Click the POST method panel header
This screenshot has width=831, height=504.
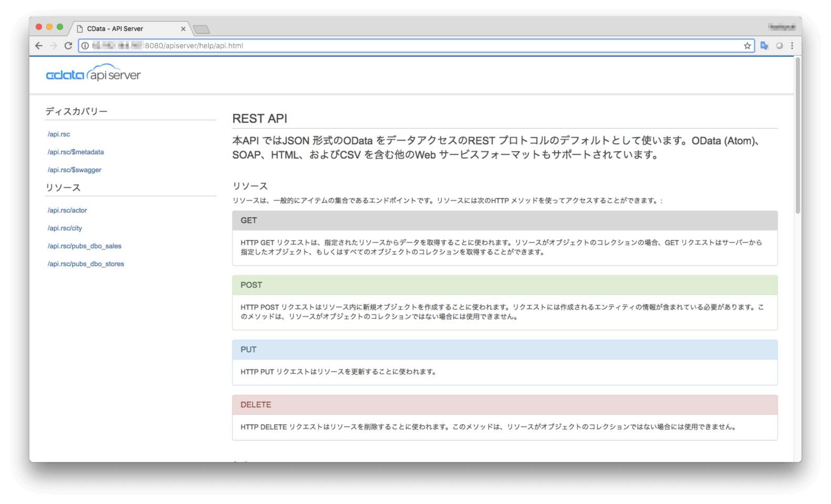505,285
